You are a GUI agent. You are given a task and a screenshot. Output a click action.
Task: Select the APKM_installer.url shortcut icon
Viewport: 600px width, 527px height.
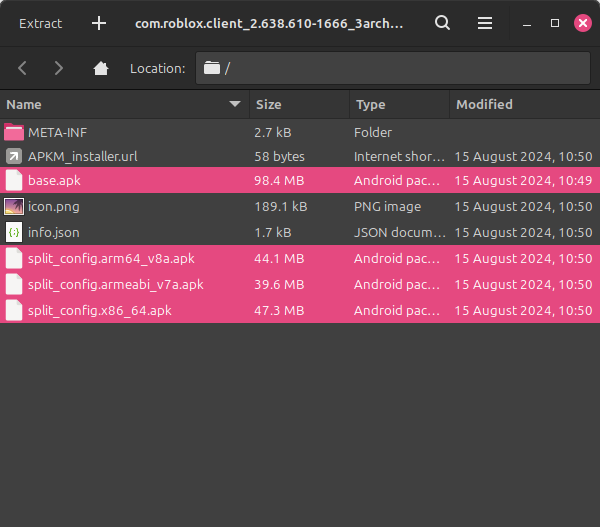pos(14,157)
